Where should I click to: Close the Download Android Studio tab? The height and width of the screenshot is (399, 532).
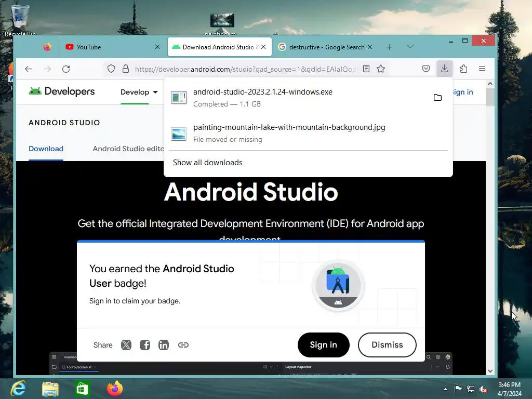click(263, 47)
